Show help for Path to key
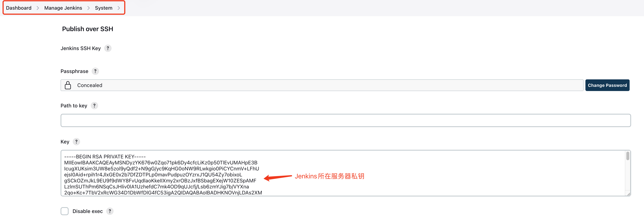 point(94,105)
